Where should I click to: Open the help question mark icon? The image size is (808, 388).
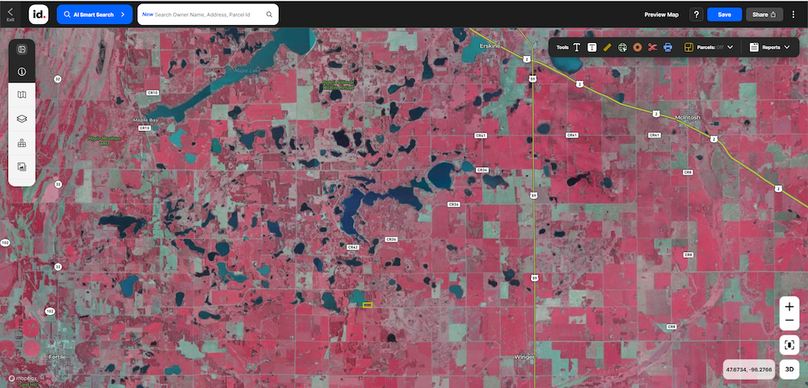tap(696, 14)
